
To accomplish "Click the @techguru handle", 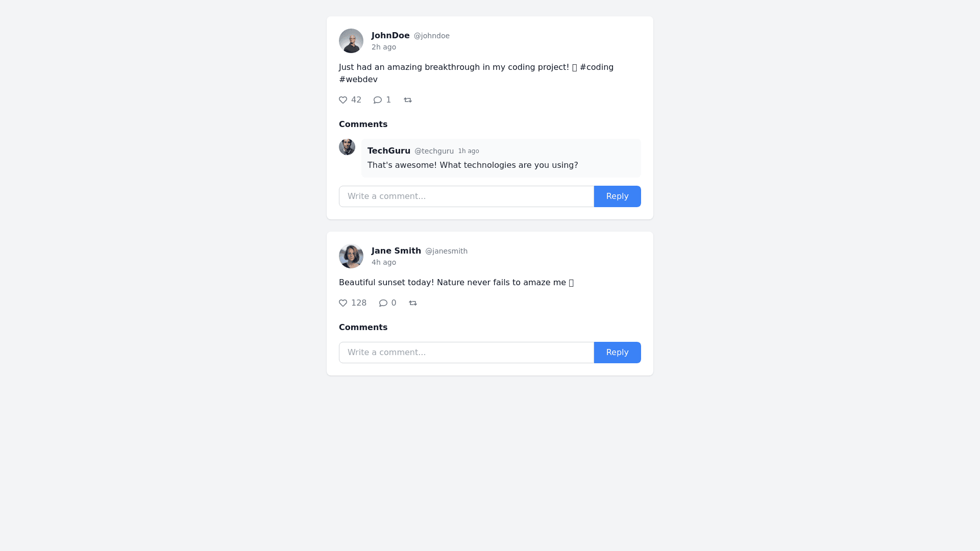I will [434, 151].
